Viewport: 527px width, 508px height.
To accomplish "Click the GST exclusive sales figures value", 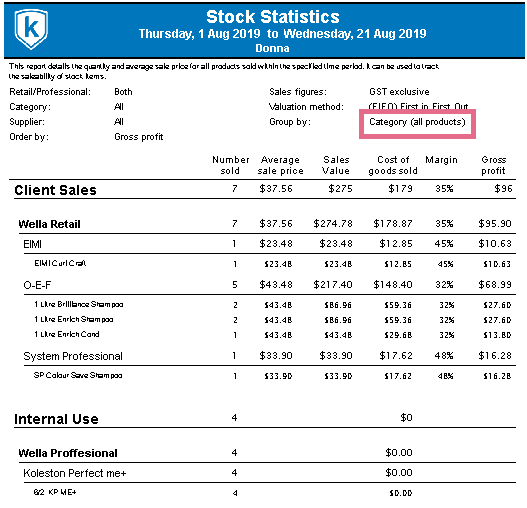I will pyautogui.click(x=399, y=92).
